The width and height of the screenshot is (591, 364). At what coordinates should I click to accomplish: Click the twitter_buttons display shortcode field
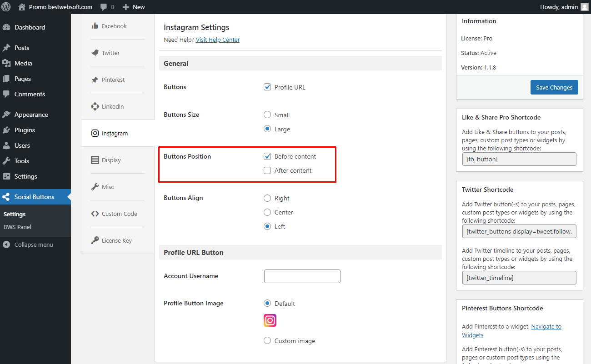pyautogui.click(x=519, y=231)
